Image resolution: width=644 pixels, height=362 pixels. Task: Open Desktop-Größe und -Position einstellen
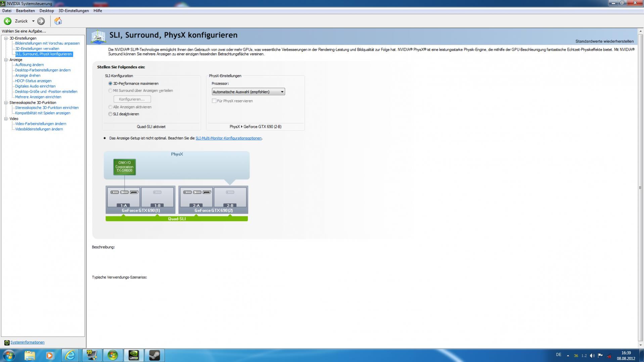coord(46,92)
